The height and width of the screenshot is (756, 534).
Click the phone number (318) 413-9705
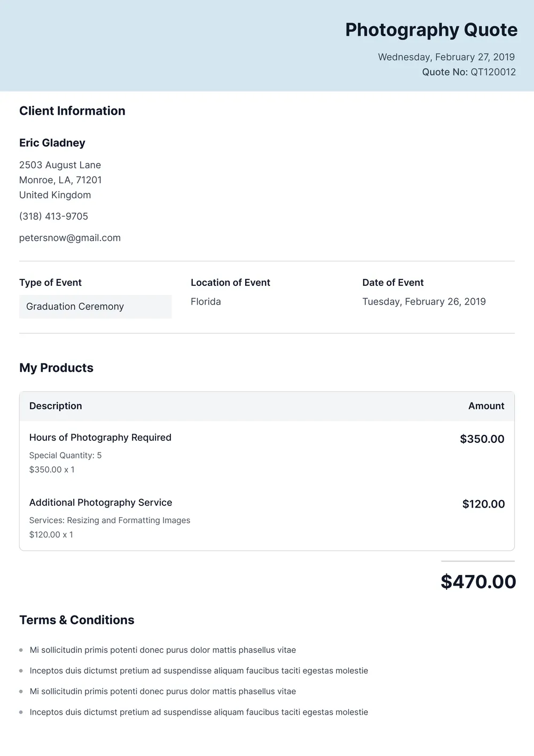pos(53,216)
